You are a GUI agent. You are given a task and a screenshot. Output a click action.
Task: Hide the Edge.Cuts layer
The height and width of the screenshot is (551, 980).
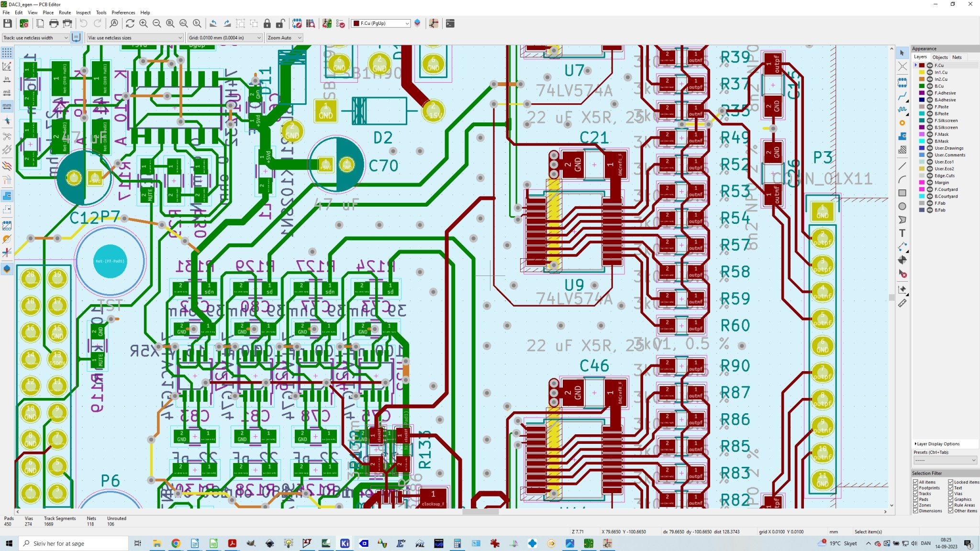coord(930,176)
